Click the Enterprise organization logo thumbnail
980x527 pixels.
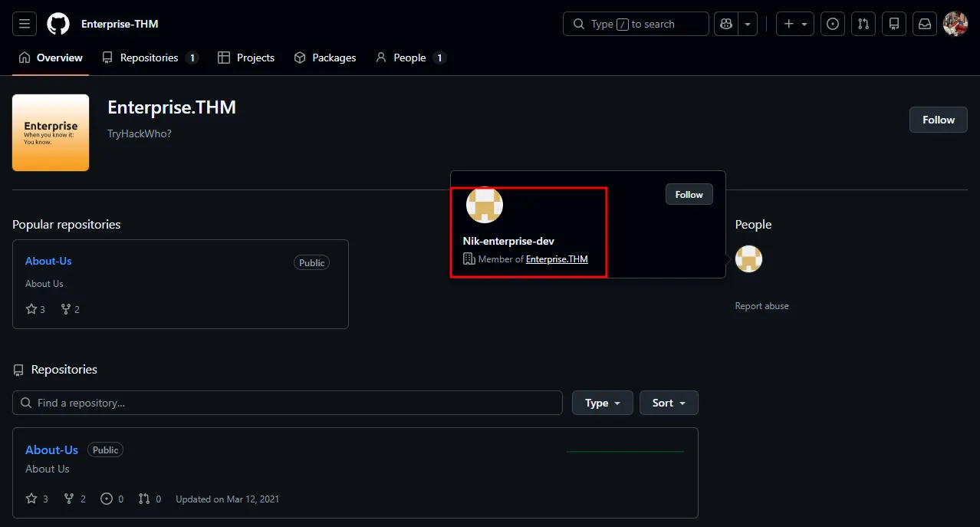(51, 133)
